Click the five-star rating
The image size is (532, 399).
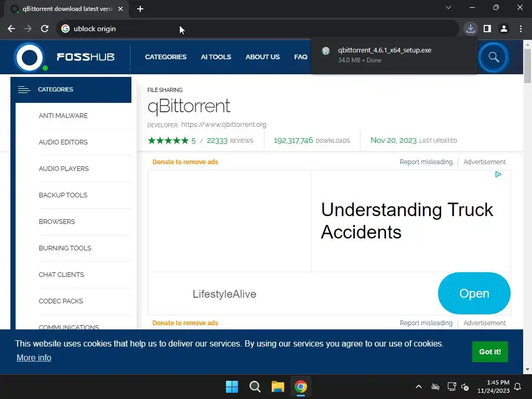168,140
